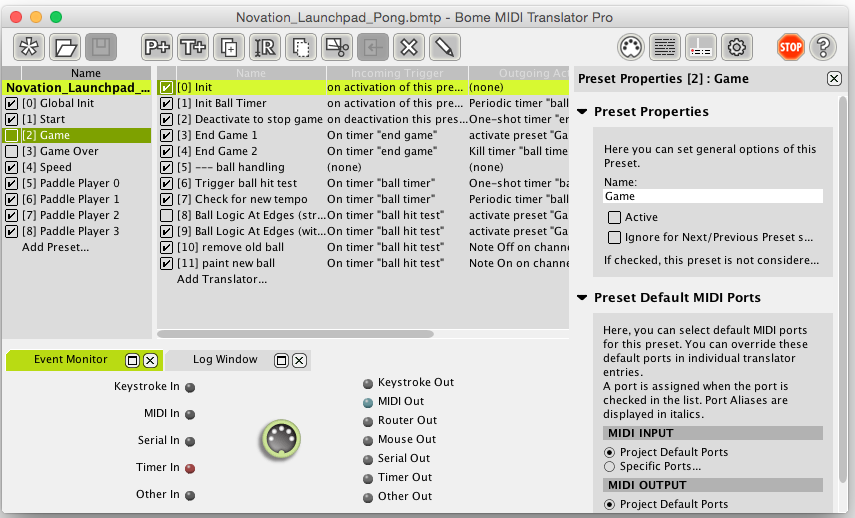This screenshot has width=855, height=518.
Task: Select the [5] Paddle Player 0 preset
Action: pyautogui.click(x=77, y=183)
